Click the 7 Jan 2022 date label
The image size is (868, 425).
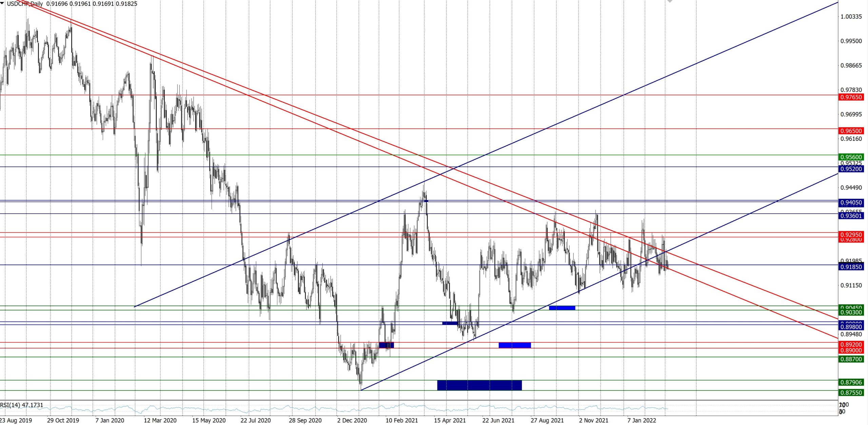pos(642,420)
